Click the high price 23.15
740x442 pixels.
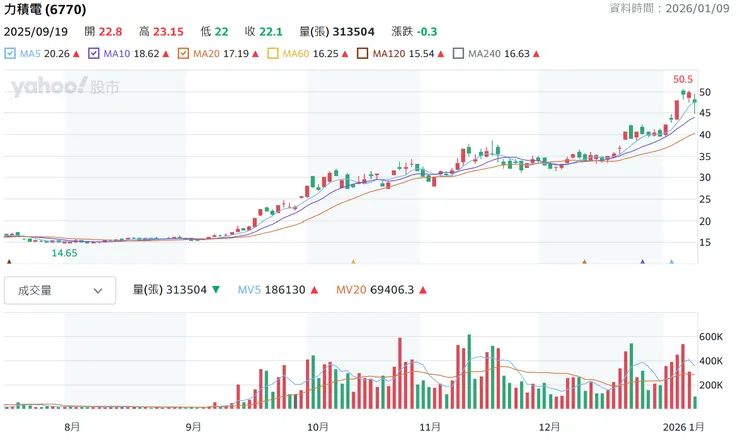168,32
